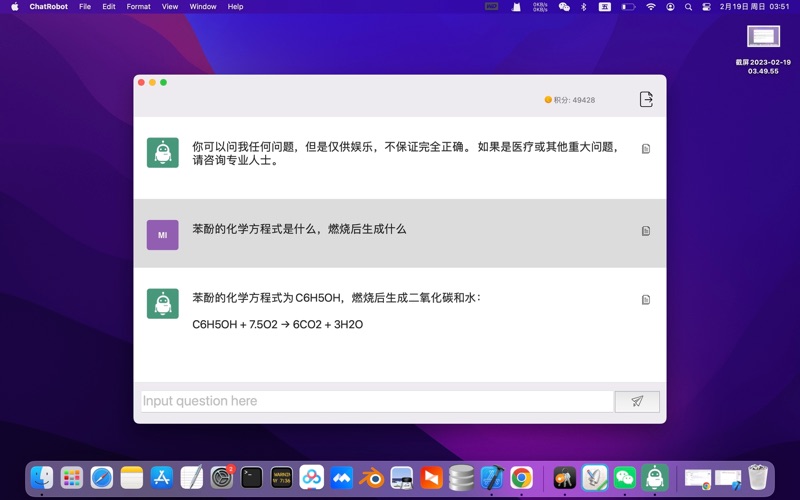Open the Help menu
This screenshot has width=800, height=500.
(235, 7)
